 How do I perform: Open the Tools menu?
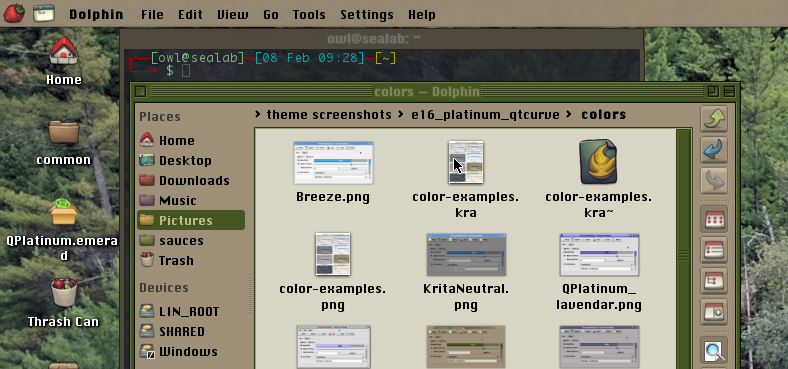[309, 15]
